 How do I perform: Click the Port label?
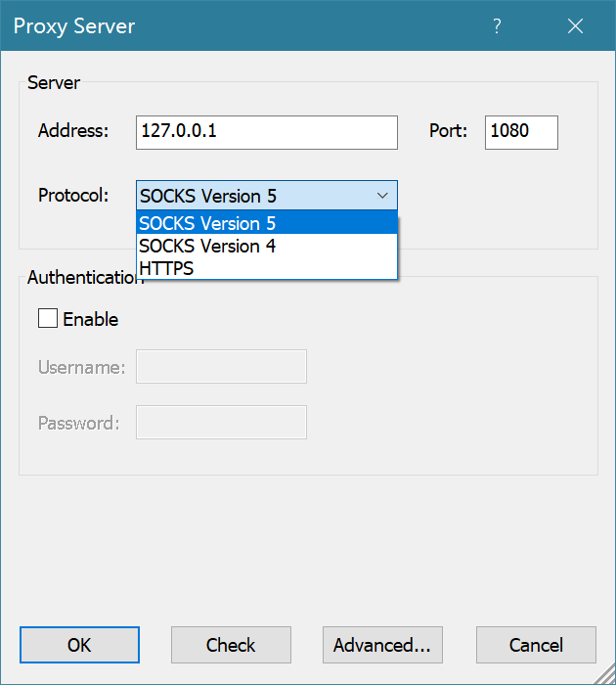(x=449, y=131)
